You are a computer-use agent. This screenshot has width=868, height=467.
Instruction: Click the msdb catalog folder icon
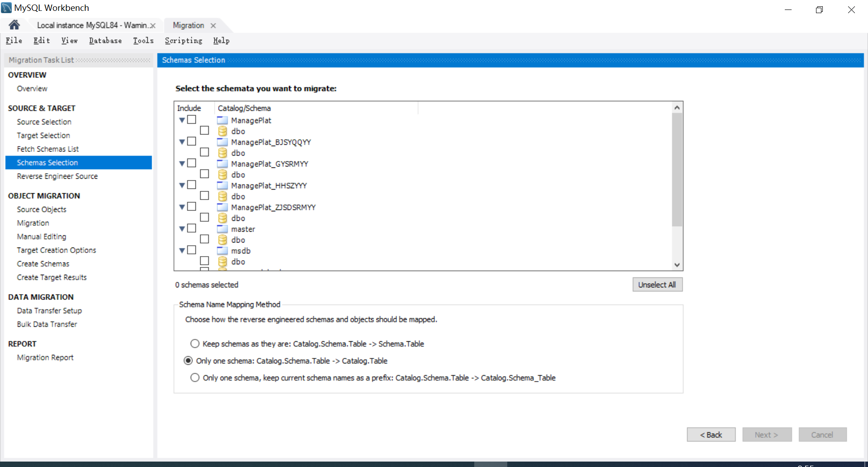(222, 251)
